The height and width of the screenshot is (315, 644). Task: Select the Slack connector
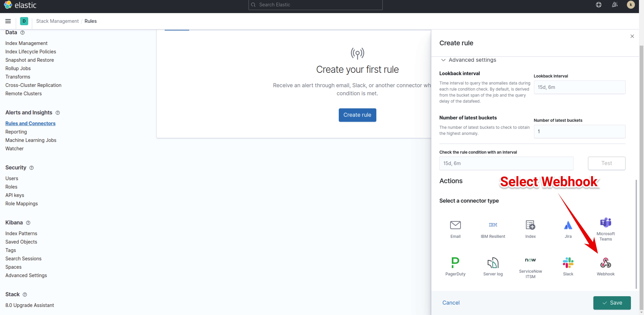pyautogui.click(x=568, y=267)
